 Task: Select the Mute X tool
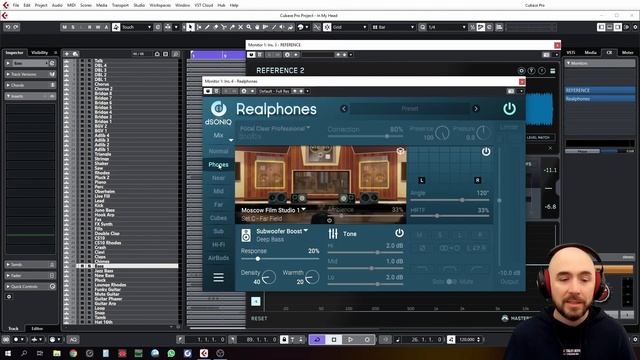pos(240,27)
